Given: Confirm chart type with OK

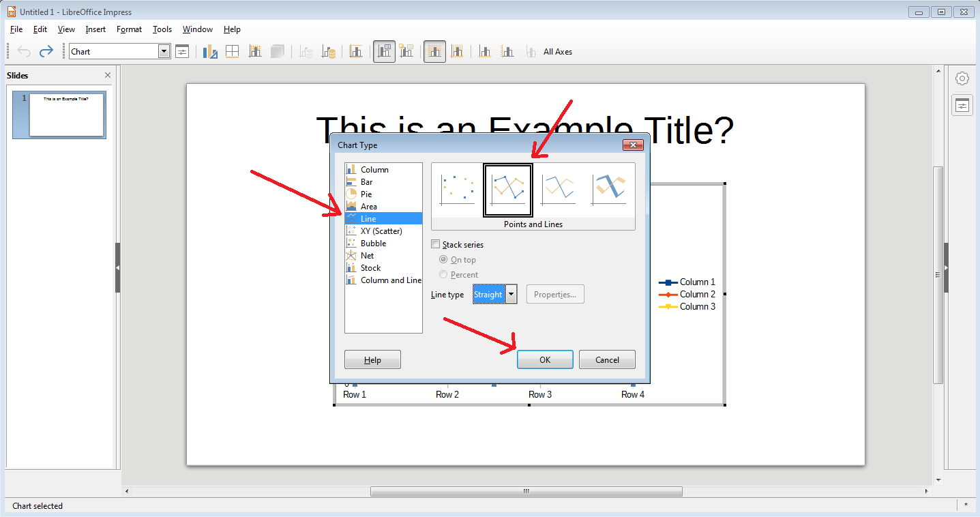Looking at the screenshot, I should (545, 359).
